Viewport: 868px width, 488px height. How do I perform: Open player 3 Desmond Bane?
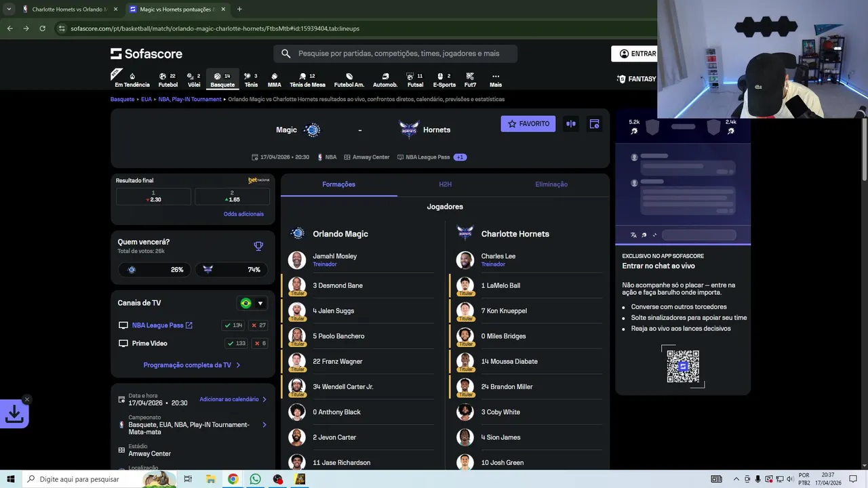[357, 285]
